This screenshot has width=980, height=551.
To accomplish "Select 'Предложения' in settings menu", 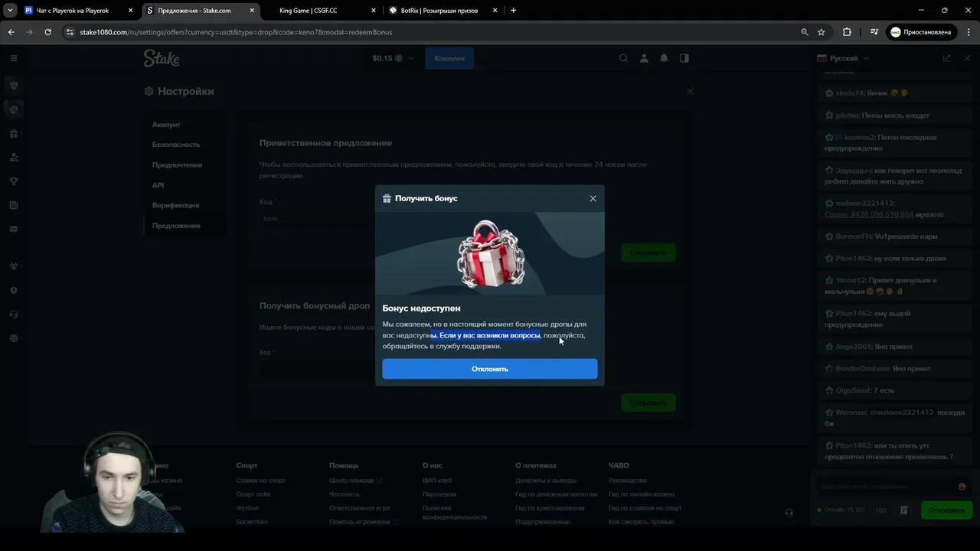I will point(176,226).
